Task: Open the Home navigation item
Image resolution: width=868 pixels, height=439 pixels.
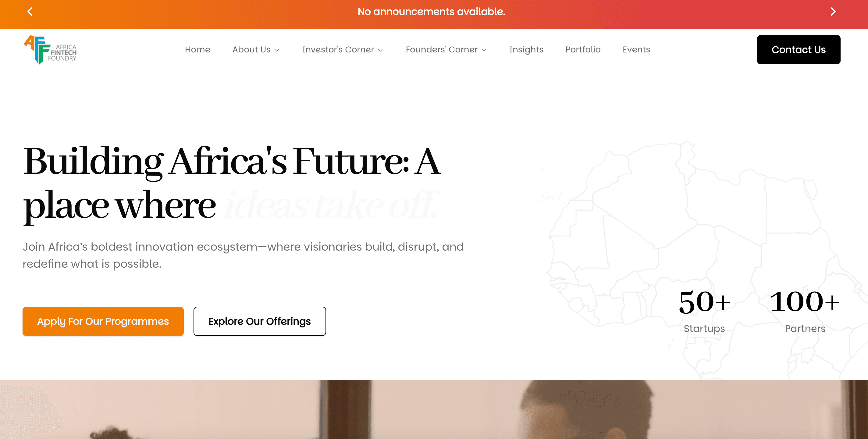Action: pyautogui.click(x=197, y=50)
